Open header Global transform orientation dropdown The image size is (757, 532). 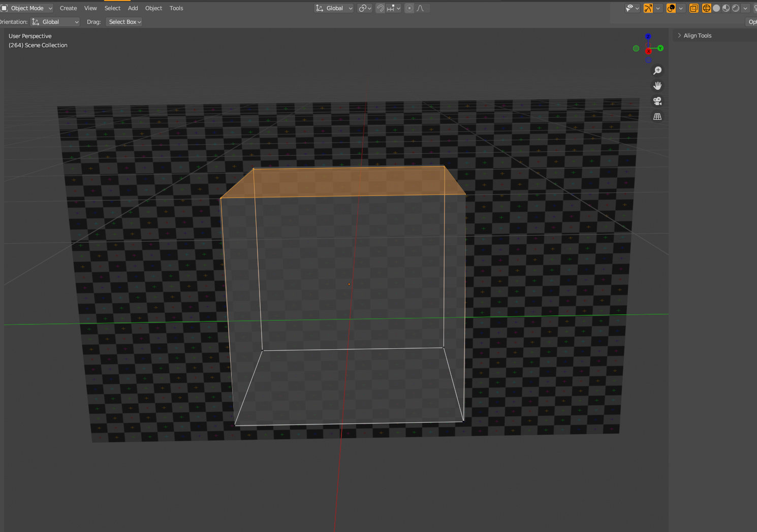334,8
